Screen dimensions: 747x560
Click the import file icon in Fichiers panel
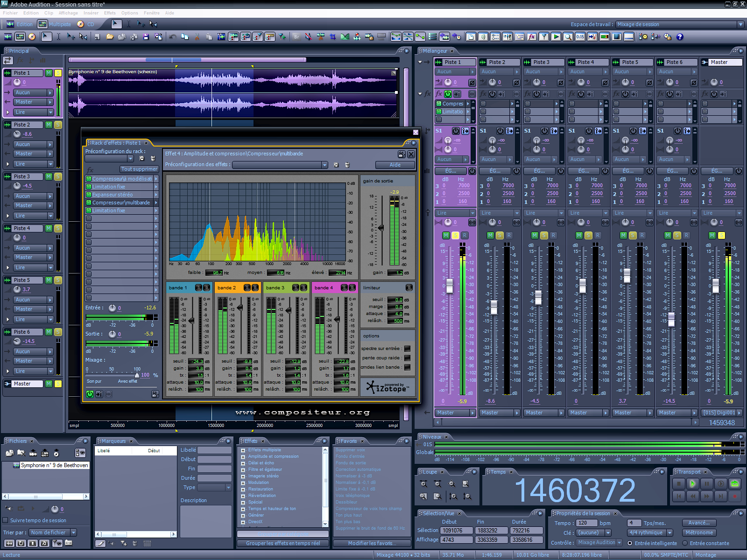9,453
